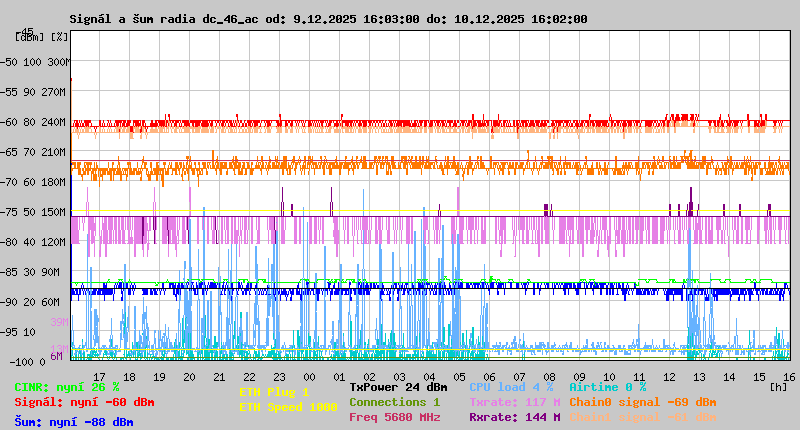The height and width of the screenshot is (430, 800).
Task: Select the Txrate legend entry
Action: click(x=514, y=402)
